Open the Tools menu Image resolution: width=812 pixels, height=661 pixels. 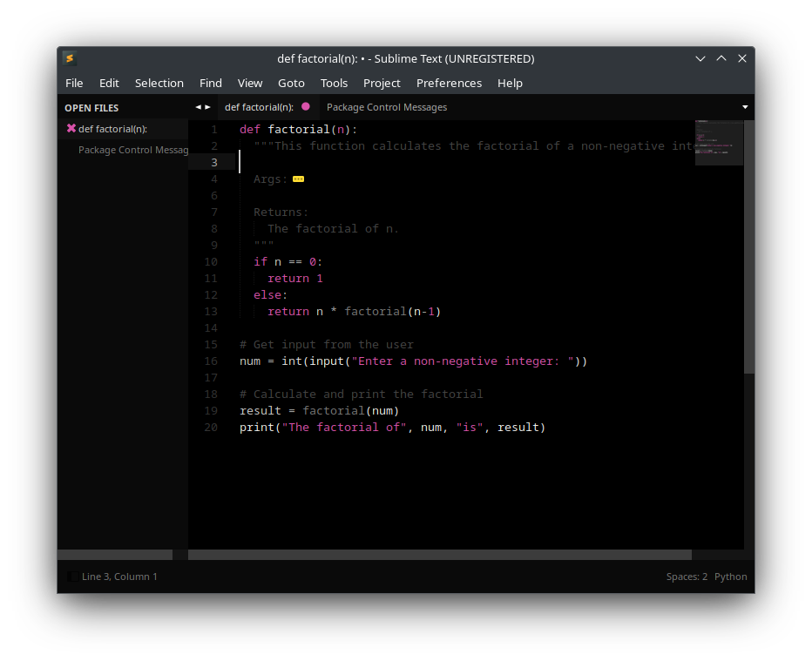[334, 83]
